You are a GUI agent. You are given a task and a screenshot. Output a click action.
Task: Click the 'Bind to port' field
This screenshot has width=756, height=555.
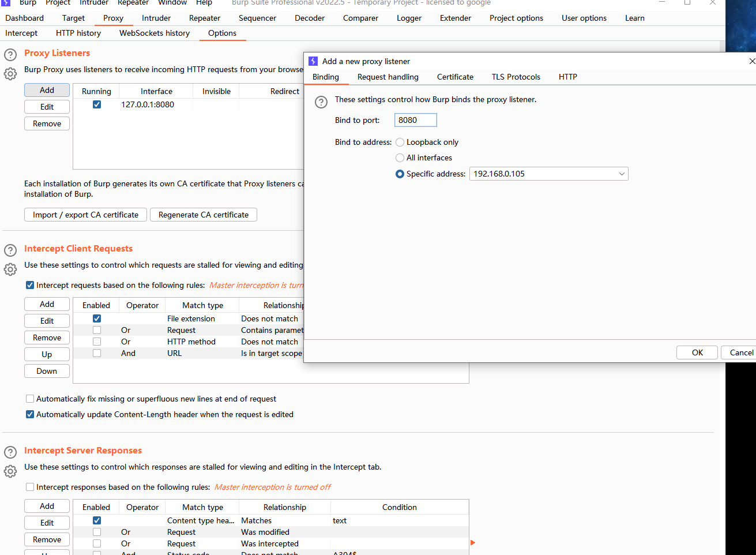tap(416, 120)
